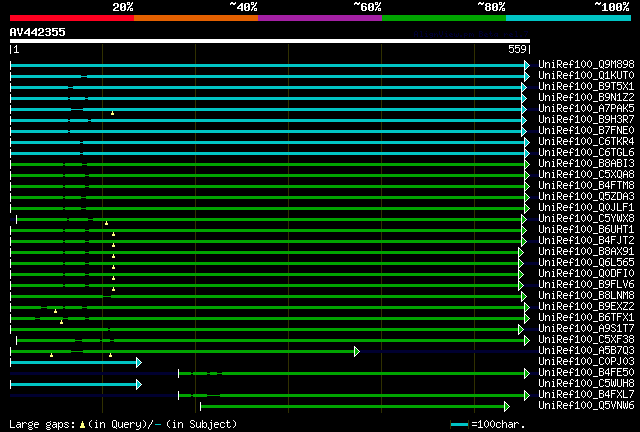640x432 pixels.
Task: Click the cyan =100char scale bar
Action: (460, 425)
